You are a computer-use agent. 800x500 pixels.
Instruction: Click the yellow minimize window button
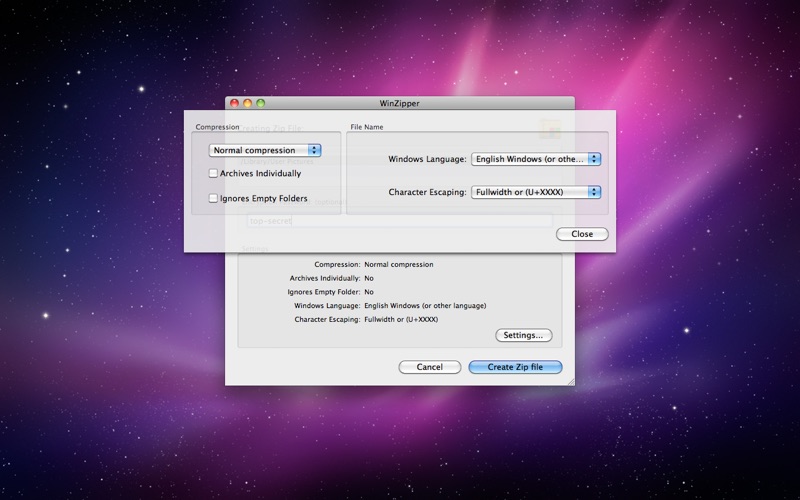tap(247, 103)
